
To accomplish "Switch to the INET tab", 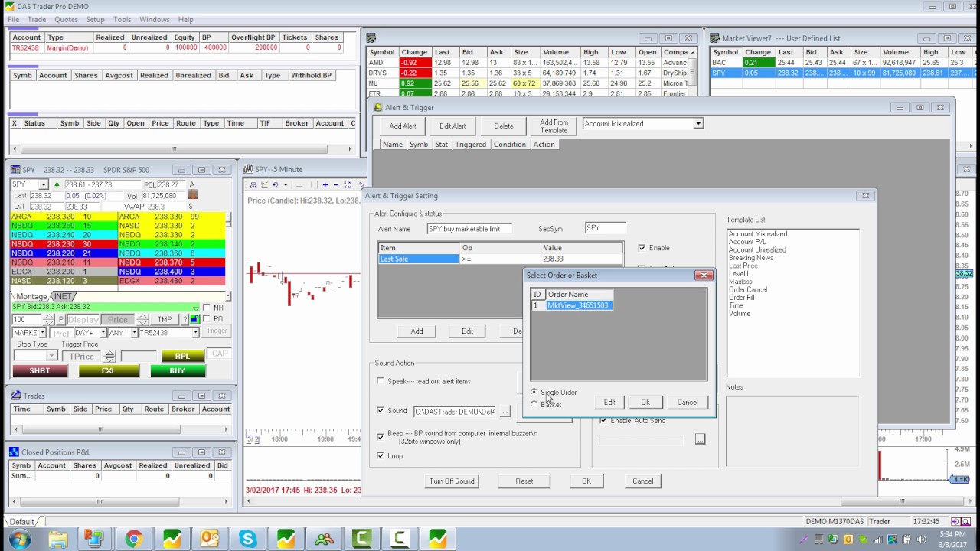I will click(62, 296).
